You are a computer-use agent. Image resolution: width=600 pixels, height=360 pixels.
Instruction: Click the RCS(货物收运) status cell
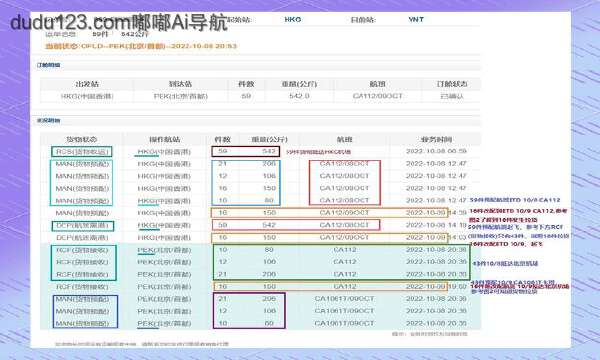point(82,152)
